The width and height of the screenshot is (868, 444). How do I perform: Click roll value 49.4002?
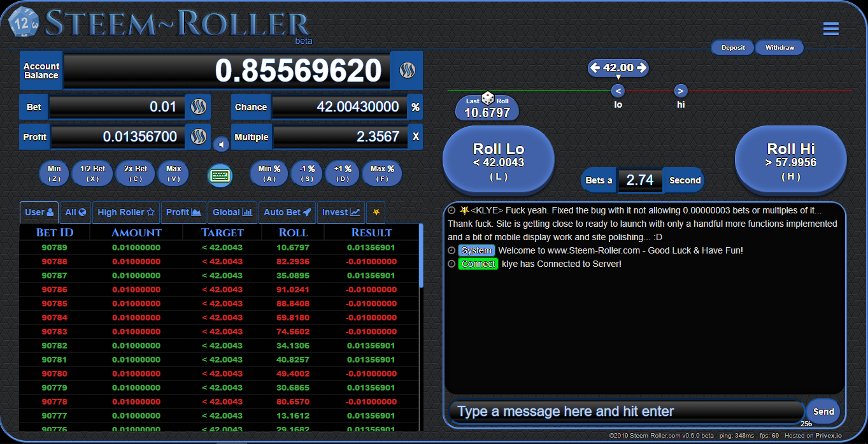293,374
